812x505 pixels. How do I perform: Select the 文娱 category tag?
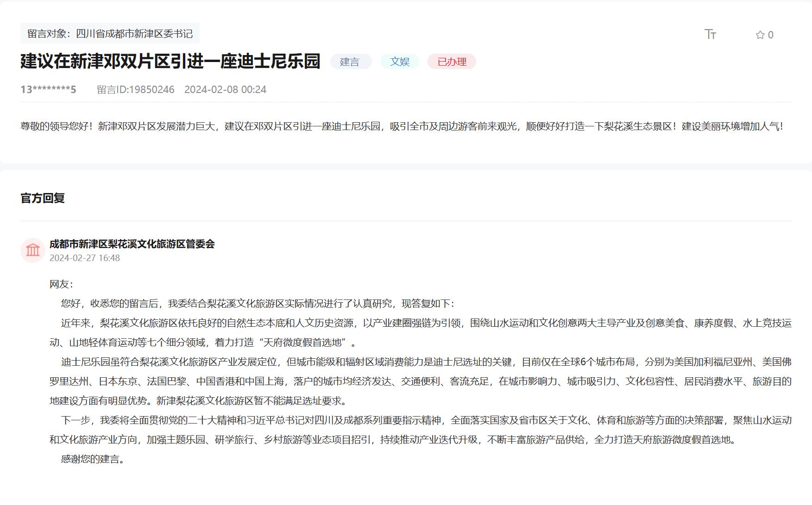[x=400, y=62]
